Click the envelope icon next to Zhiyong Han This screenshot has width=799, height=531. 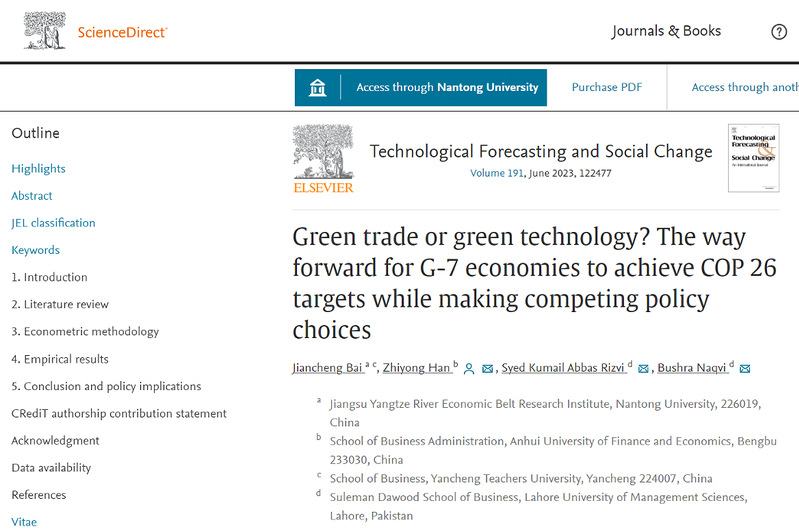click(x=487, y=369)
